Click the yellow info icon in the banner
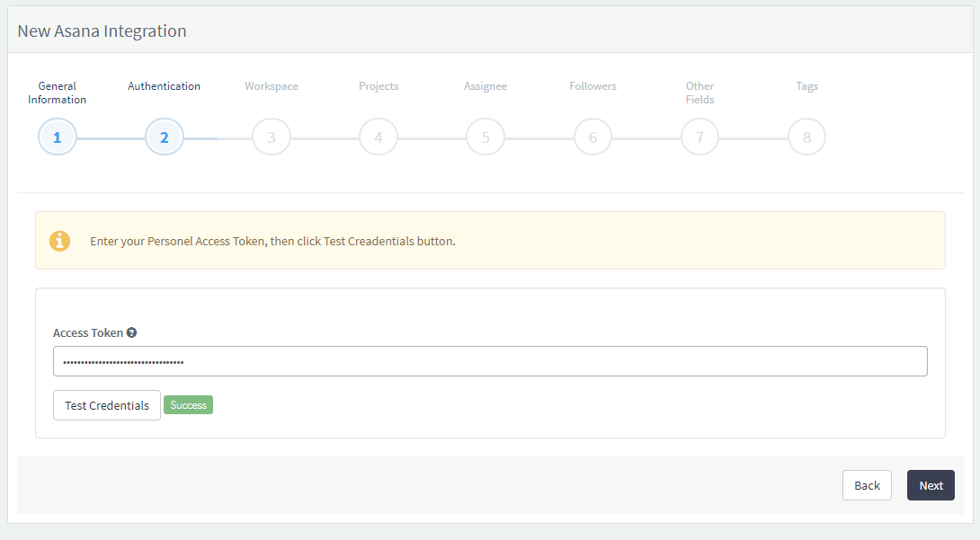The width and height of the screenshot is (980, 540). (60, 241)
